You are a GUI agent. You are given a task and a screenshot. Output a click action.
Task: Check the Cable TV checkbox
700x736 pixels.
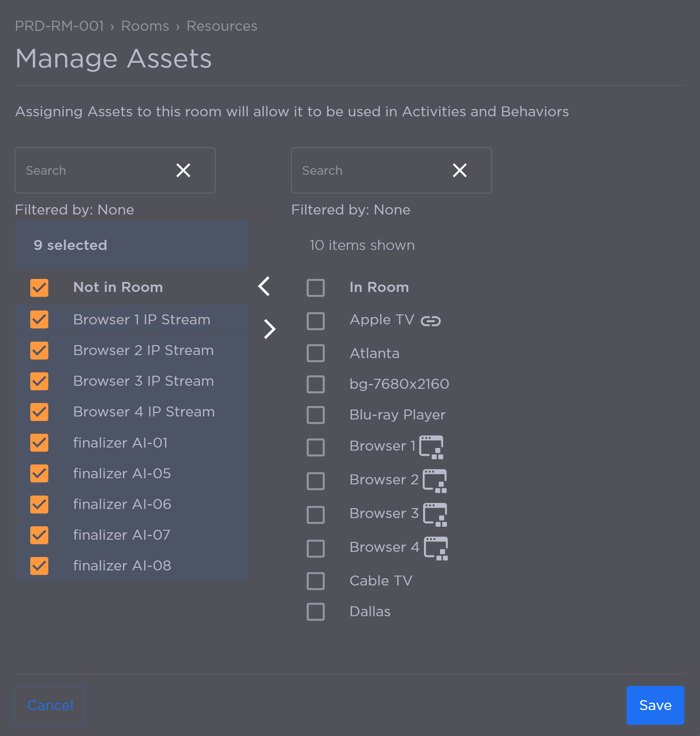coord(315,581)
